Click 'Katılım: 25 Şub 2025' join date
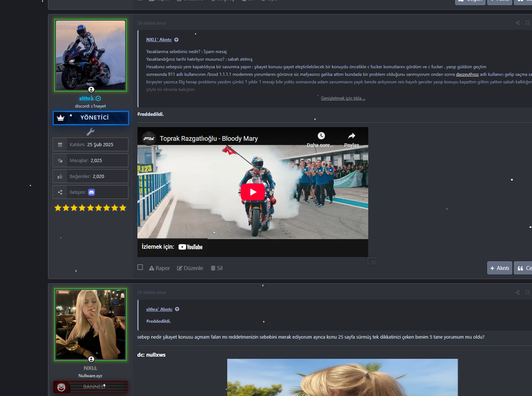 (91, 144)
